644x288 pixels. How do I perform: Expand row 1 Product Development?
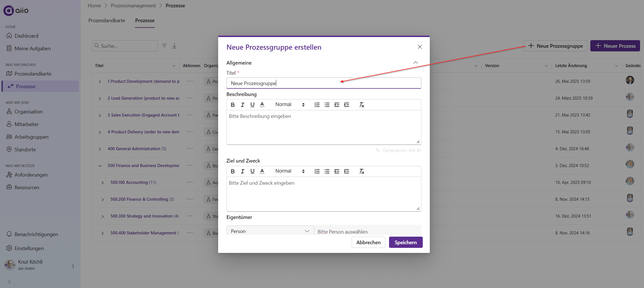tap(100, 82)
